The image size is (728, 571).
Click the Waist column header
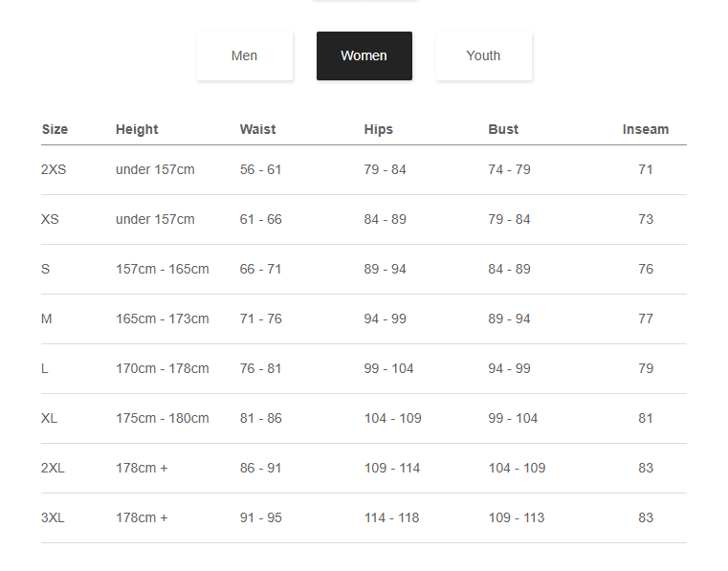coord(257,129)
